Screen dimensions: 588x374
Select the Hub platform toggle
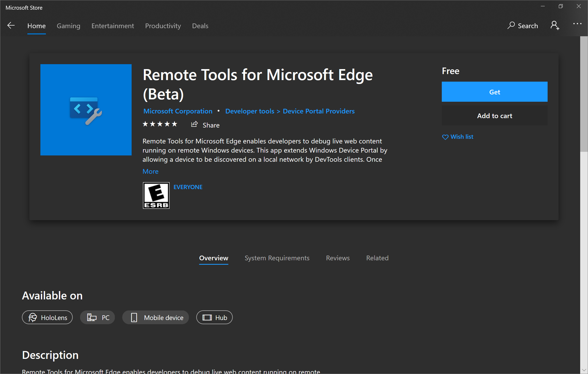pyautogui.click(x=214, y=318)
